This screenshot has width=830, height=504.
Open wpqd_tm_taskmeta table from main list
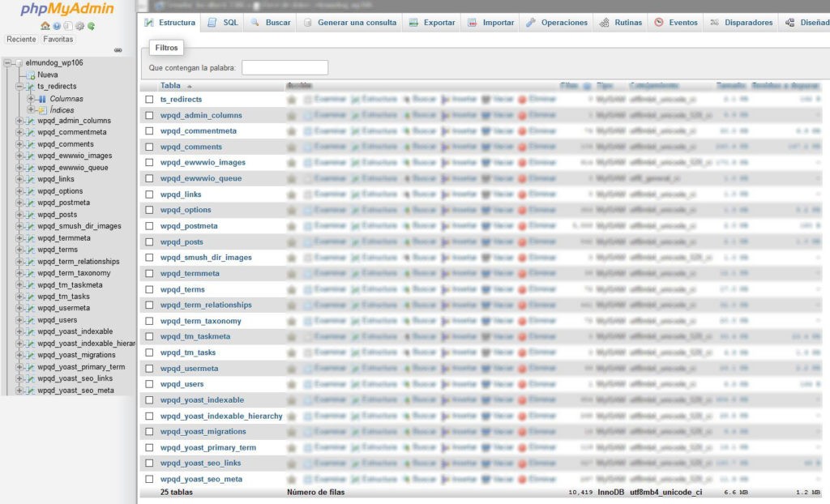click(195, 337)
